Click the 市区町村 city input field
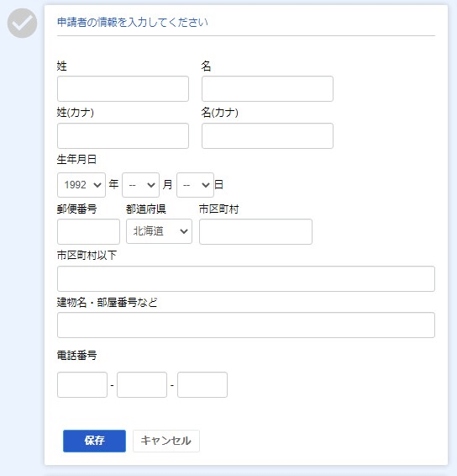This screenshot has height=476, width=457. click(255, 231)
